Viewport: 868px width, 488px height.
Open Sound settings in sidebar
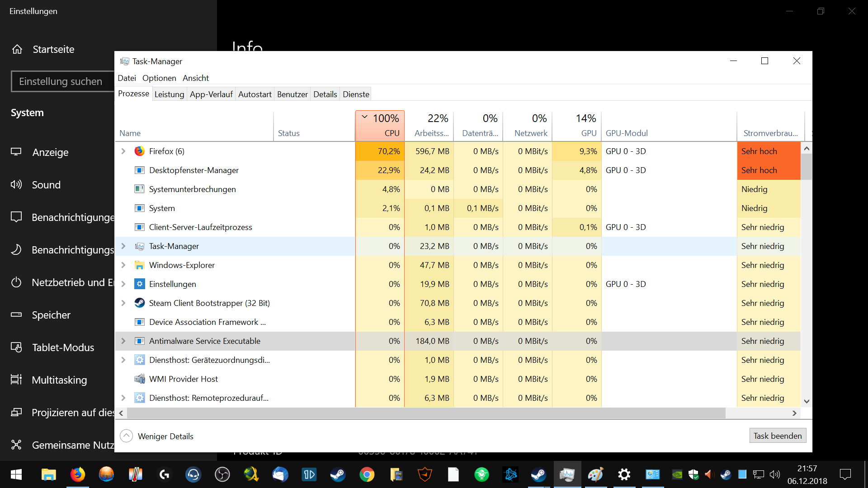point(46,185)
